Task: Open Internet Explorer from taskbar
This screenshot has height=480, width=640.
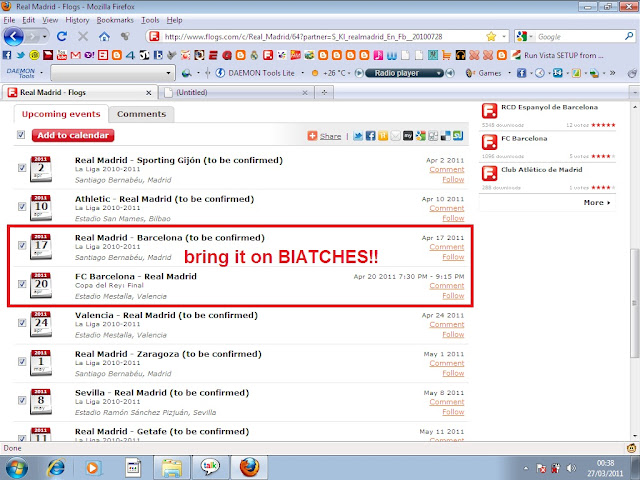Action: pos(56,468)
